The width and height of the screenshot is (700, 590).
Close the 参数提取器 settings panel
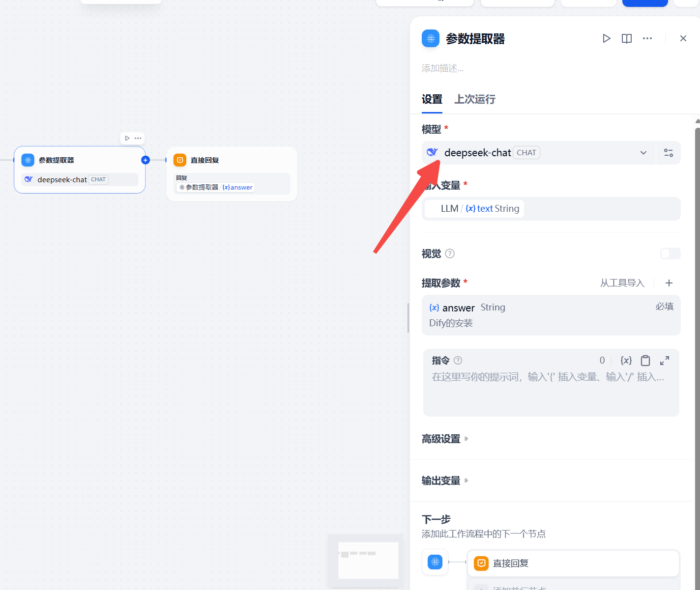point(683,38)
